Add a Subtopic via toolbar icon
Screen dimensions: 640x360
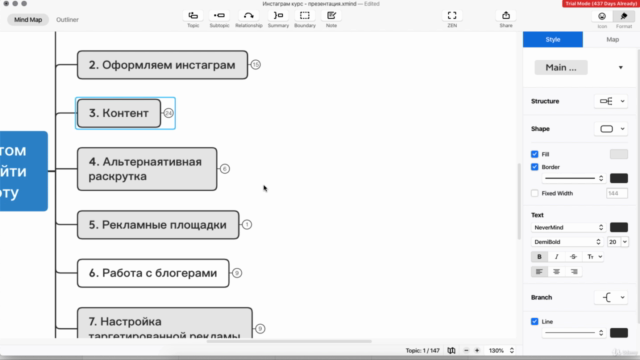tap(219, 16)
